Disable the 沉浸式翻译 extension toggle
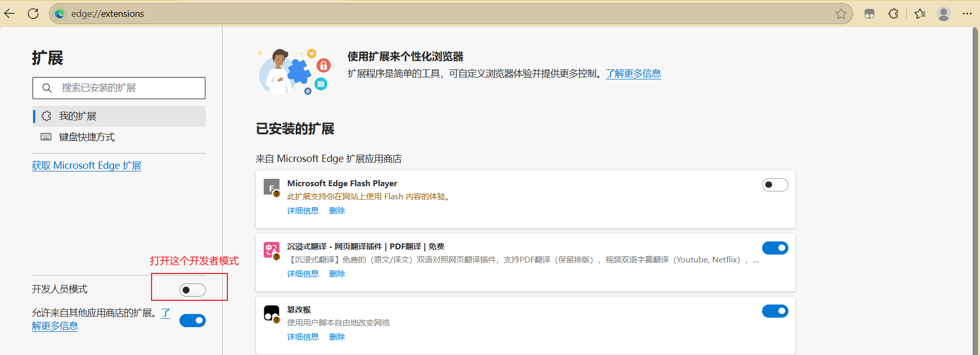980x355 pixels. coord(775,248)
